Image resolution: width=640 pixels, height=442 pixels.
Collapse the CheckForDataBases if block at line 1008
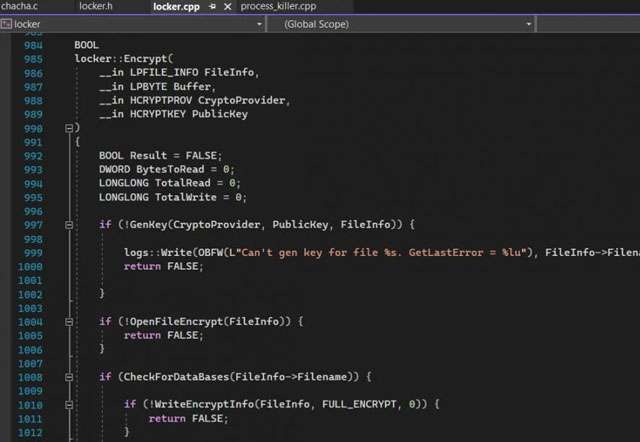coord(69,377)
